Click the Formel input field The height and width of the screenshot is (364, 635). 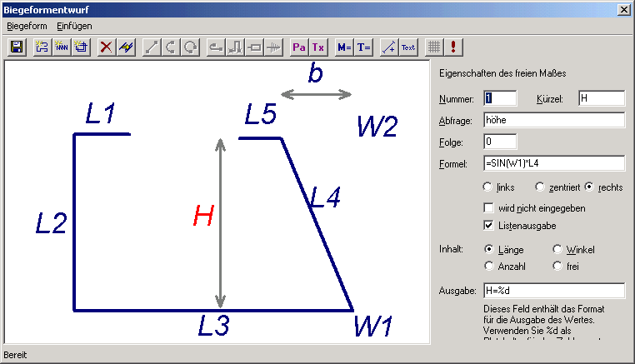pos(553,163)
